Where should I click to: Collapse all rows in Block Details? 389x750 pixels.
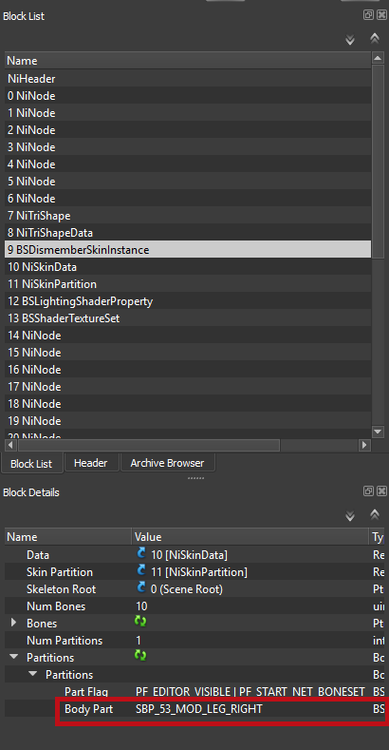pos(375,515)
